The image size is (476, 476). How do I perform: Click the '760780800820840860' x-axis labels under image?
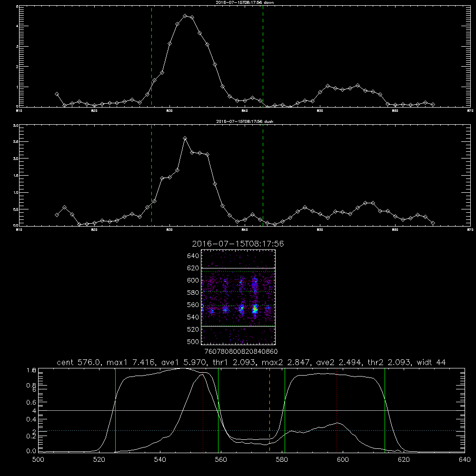(x=241, y=352)
